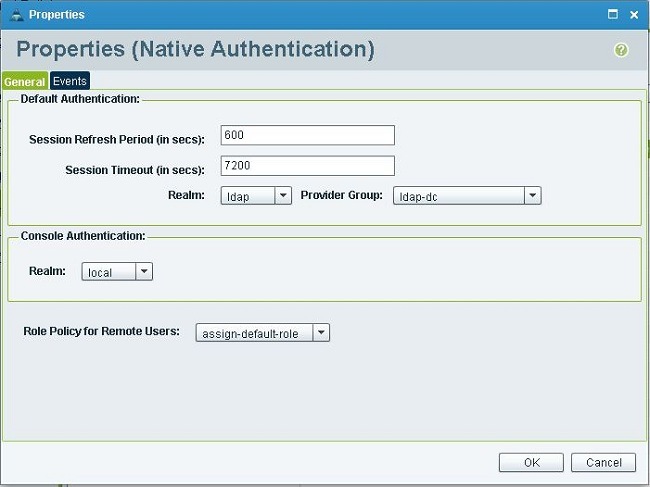Focus the Session Refresh Period field
The height and width of the screenshot is (487, 650).
(x=307, y=135)
